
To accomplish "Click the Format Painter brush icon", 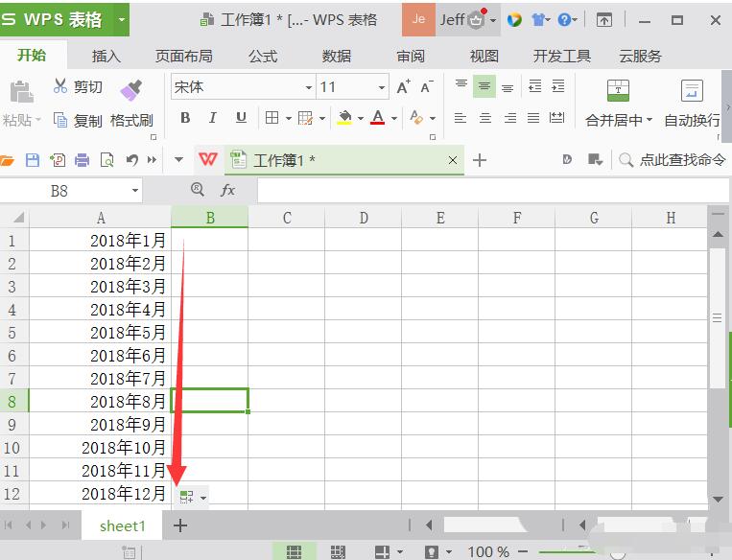I will coord(131,89).
